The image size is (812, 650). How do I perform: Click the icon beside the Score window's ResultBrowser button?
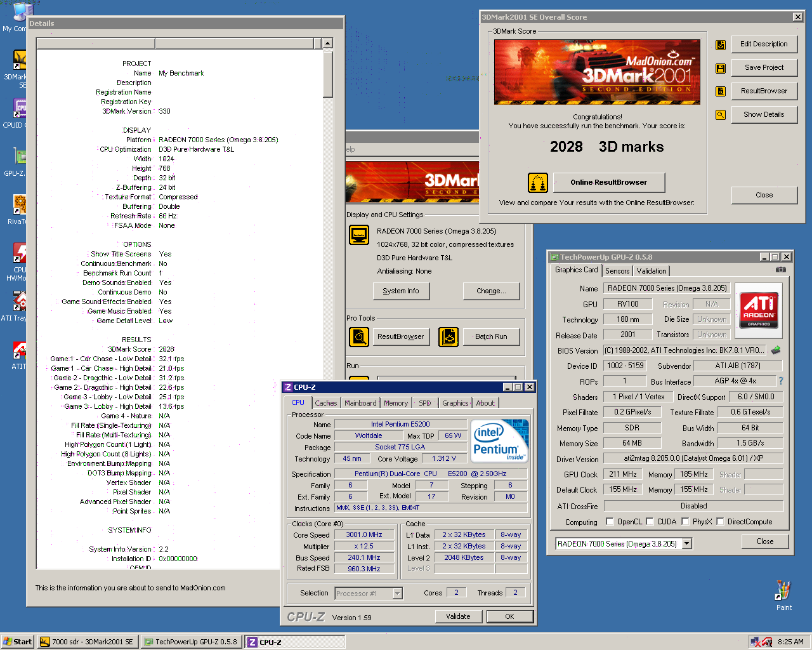(x=721, y=91)
